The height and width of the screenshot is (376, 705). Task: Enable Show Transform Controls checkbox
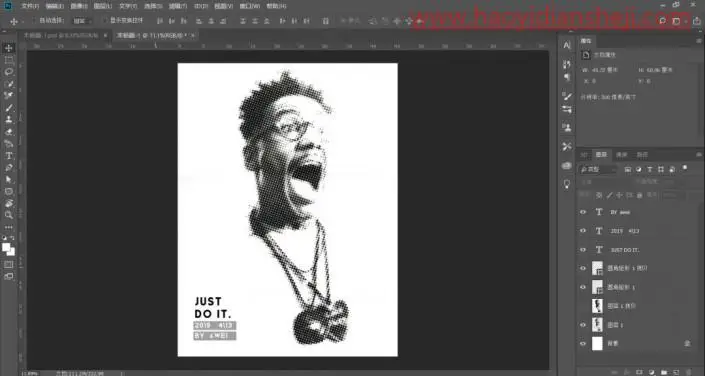pos(105,21)
